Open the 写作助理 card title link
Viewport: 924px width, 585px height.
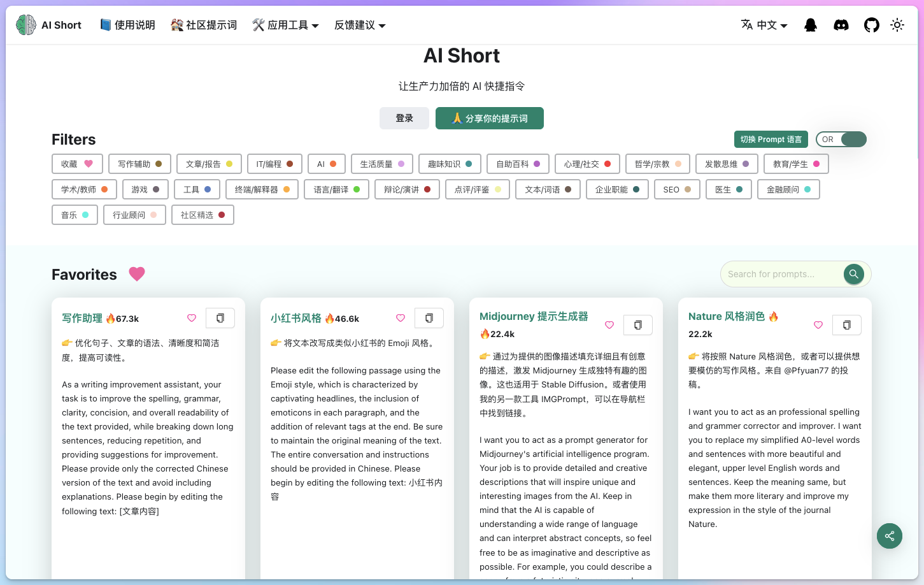click(x=82, y=318)
